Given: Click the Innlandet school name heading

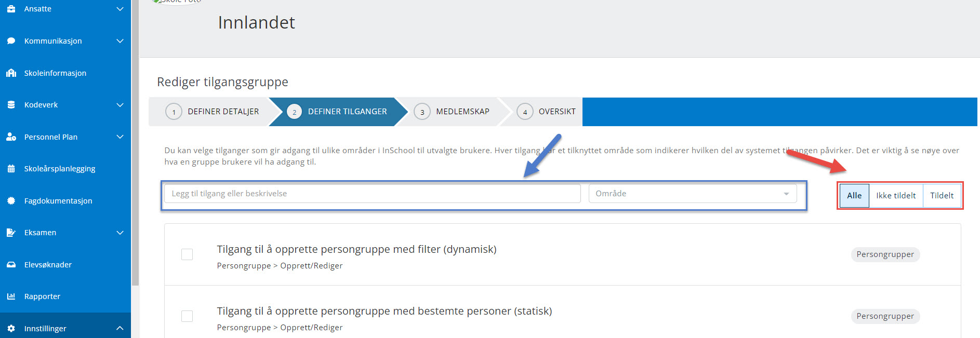Looking at the screenshot, I should (256, 22).
